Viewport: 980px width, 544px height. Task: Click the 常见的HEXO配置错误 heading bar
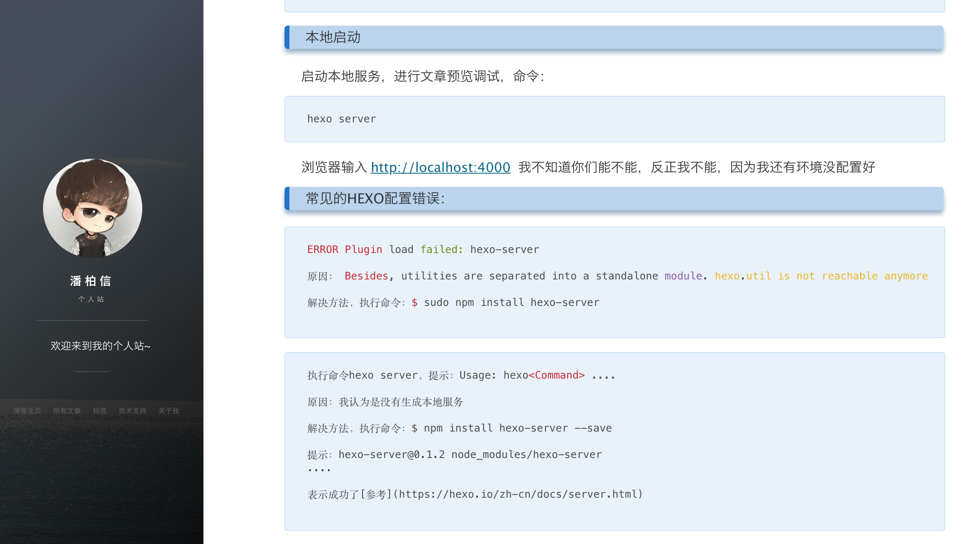coord(375,198)
